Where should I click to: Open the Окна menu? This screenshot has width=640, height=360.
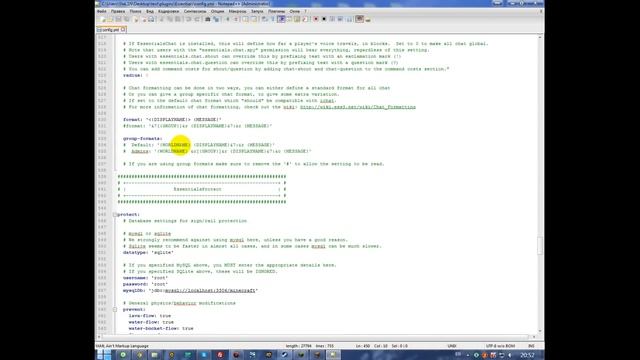click(294, 11)
